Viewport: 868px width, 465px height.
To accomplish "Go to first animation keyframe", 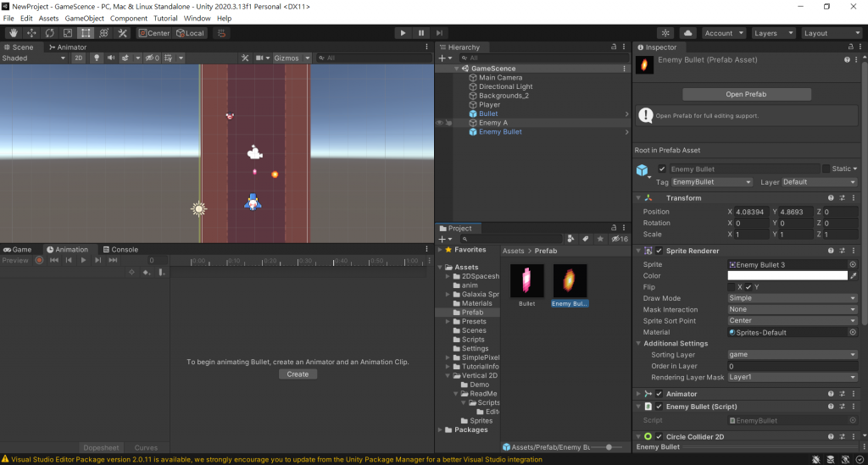I will pyautogui.click(x=54, y=260).
